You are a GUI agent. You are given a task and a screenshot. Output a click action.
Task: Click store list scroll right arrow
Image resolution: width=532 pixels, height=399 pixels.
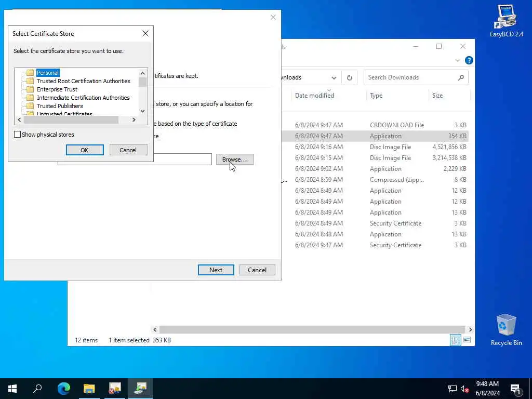(x=134, y=119)
